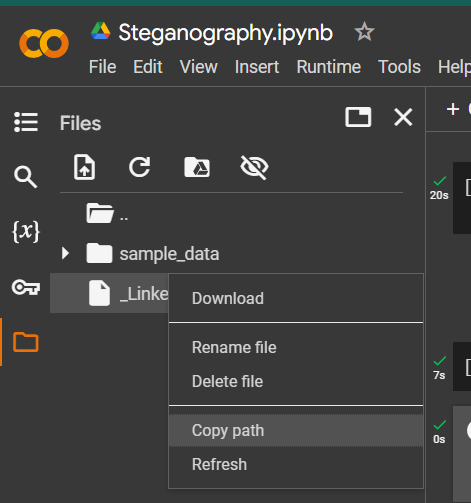Image resolution: width=471 pixels, height=503 pixels.
Task: Click the notebook title Steganography.ipynb
Action: (x=226, y=33)
